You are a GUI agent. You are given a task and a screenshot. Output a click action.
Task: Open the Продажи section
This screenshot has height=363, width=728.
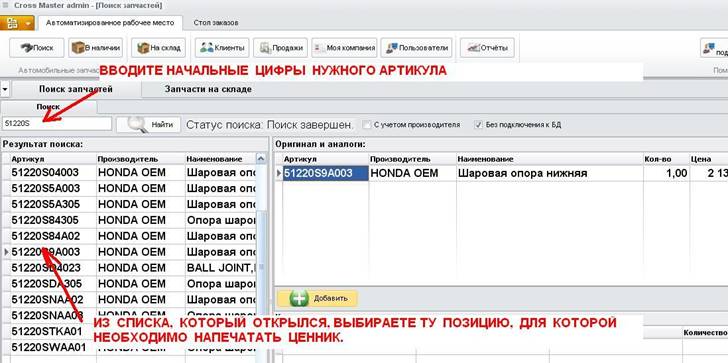click(280, 47)
